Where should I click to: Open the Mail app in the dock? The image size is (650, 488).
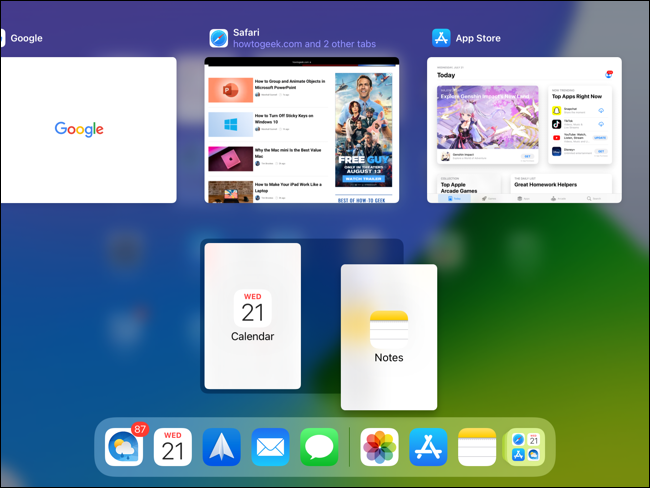(x=270, y=447)
